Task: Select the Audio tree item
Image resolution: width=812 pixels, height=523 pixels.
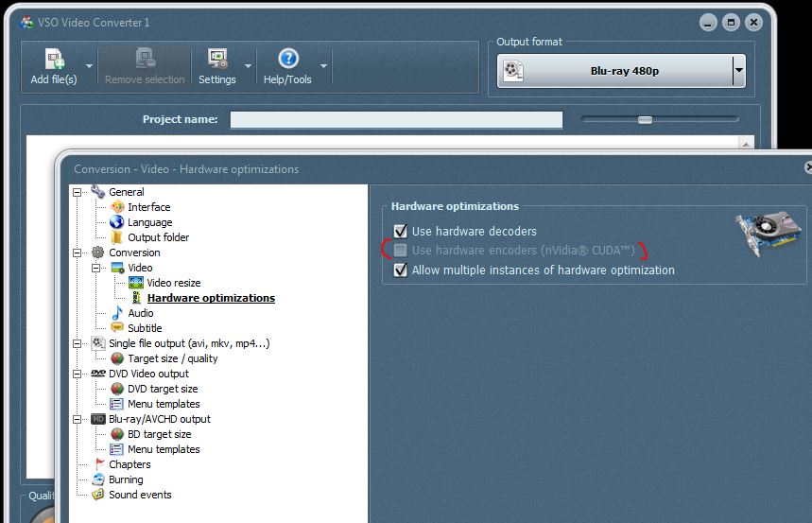Action: click(x=141, y=313)
